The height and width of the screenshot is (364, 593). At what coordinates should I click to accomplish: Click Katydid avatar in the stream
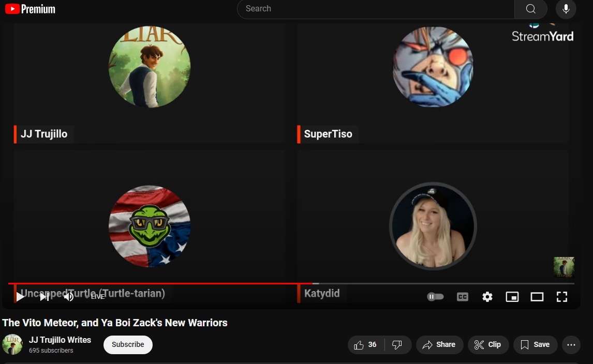click(x=433, y=226)
